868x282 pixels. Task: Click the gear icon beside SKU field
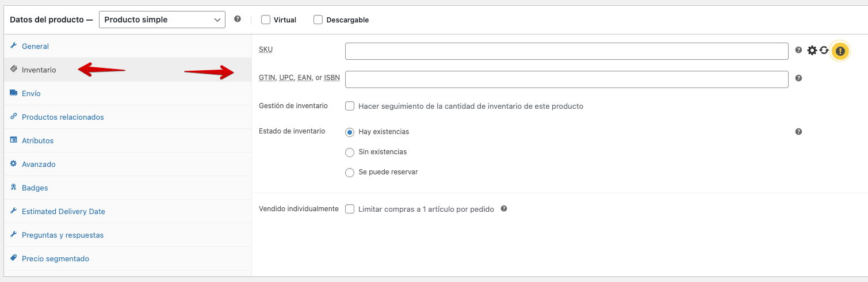(x=812, y=51)
